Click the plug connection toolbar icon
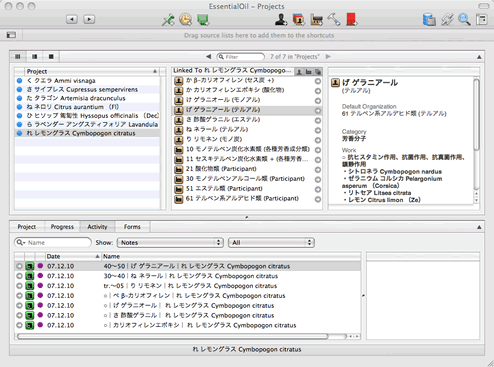The width and height of the screenshot is (494, 367). [447, 20]
